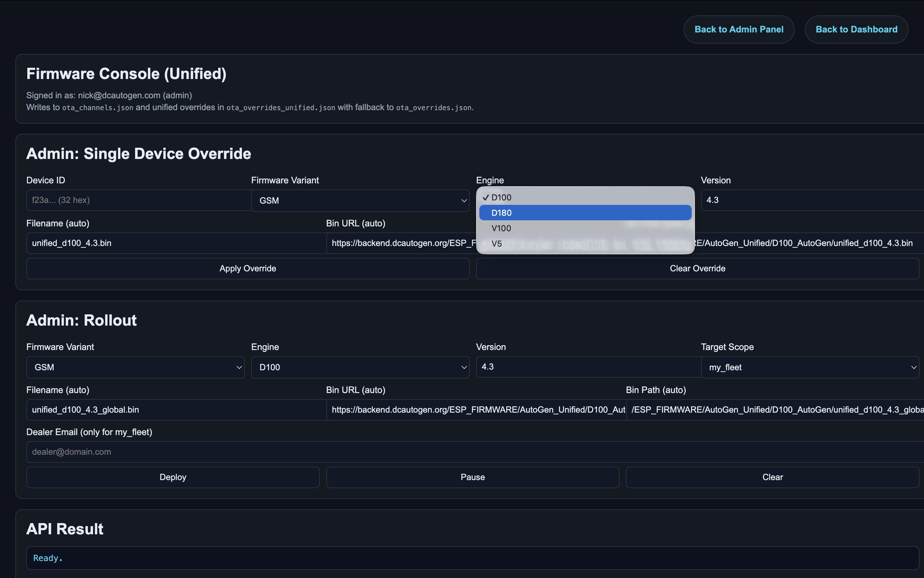Select the ota_overrides_unified.json code text
Viewport: 924px width, 578px height.
(x=281, y=108)
